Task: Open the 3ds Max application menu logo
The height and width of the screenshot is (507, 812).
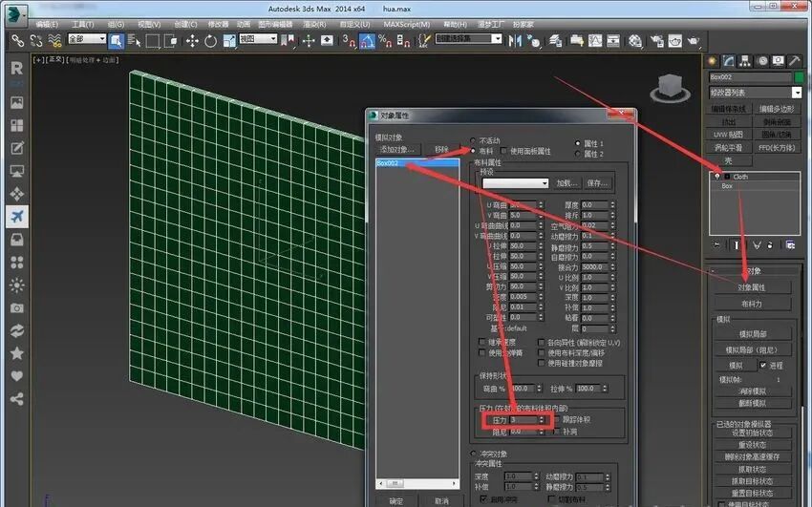Action: (x=16, y=14)
